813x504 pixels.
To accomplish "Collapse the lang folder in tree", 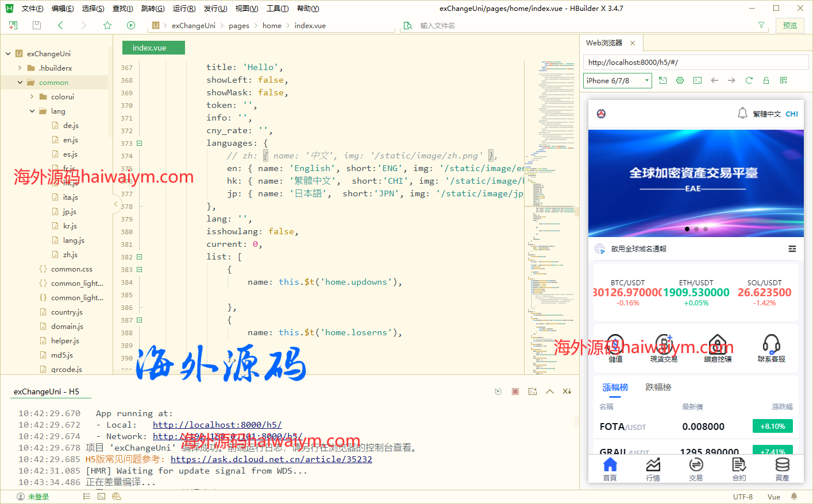I will click(x=32, y=111).
